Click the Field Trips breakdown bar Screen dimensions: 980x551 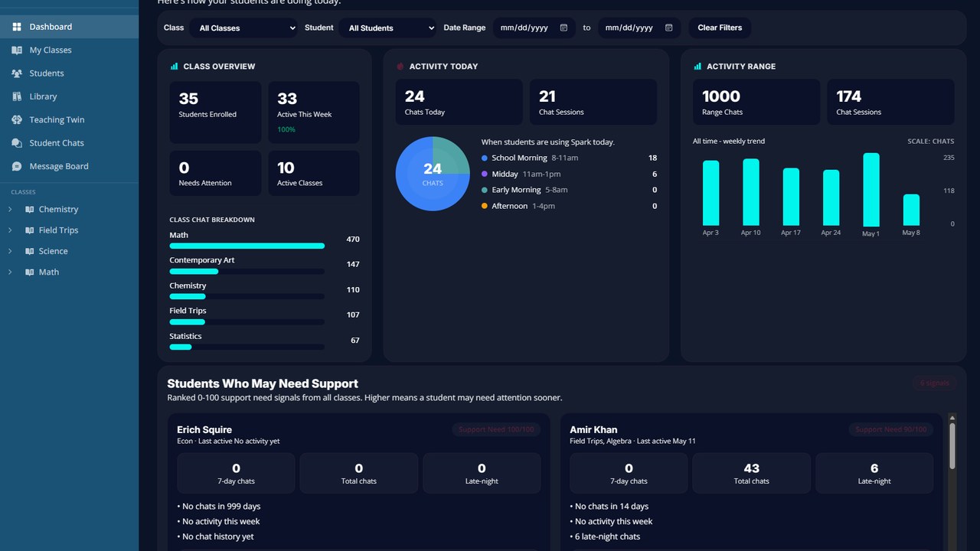click(x=247, y=321)
